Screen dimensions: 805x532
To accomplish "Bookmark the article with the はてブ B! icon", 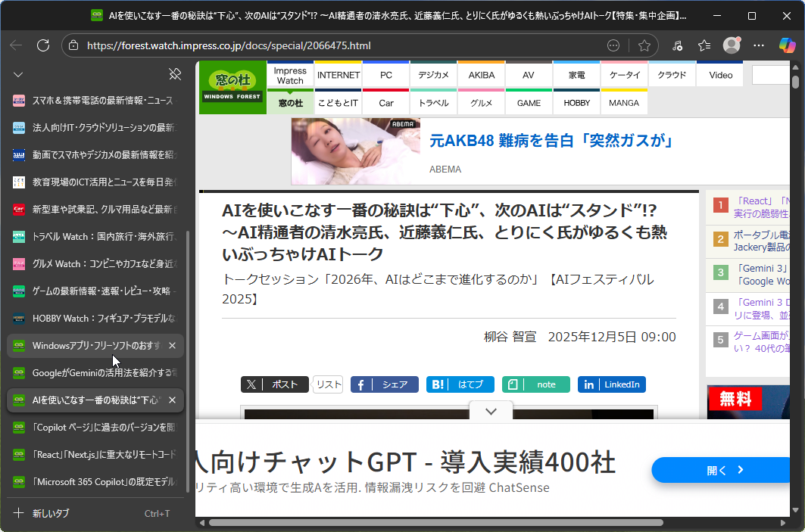I will 460,384.
